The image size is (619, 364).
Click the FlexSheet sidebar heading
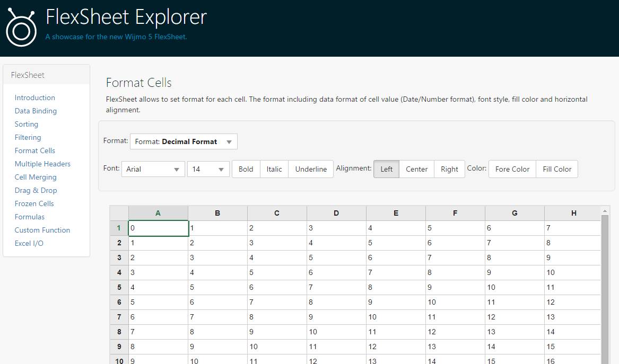pyautogui.click(x=28, y=75)
